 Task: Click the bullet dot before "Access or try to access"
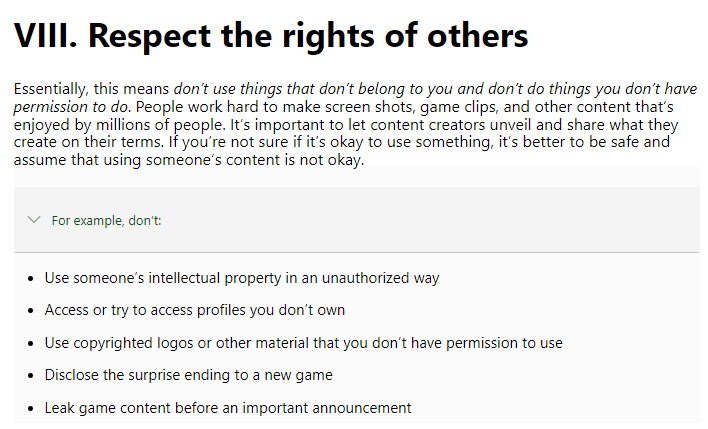pyautogui.click(x=30, y=311)
